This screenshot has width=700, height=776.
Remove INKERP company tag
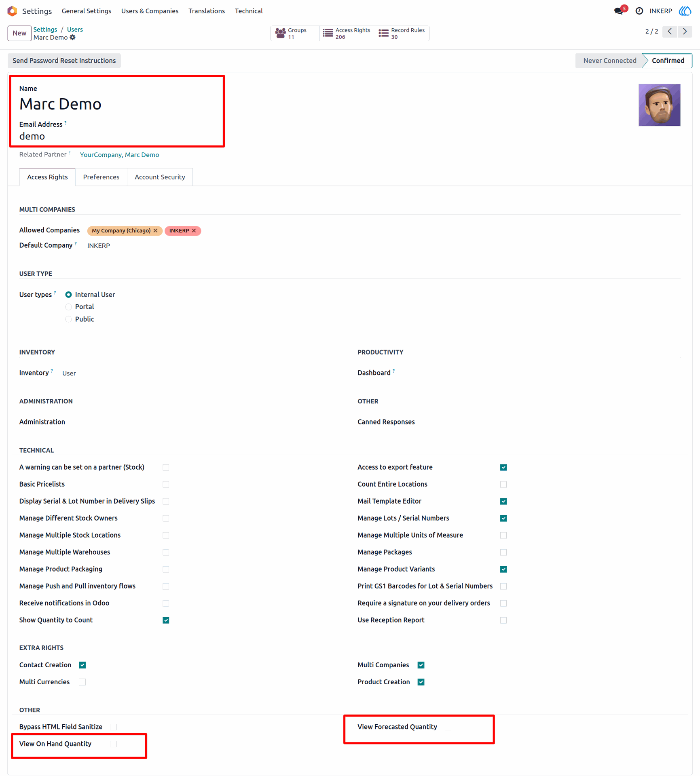[x=194, y=230]
